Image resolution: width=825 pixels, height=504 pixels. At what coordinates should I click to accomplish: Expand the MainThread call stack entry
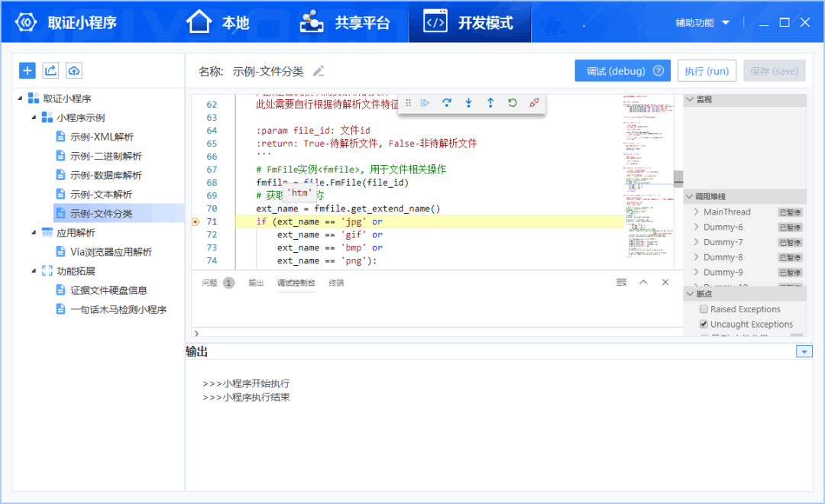697,212
